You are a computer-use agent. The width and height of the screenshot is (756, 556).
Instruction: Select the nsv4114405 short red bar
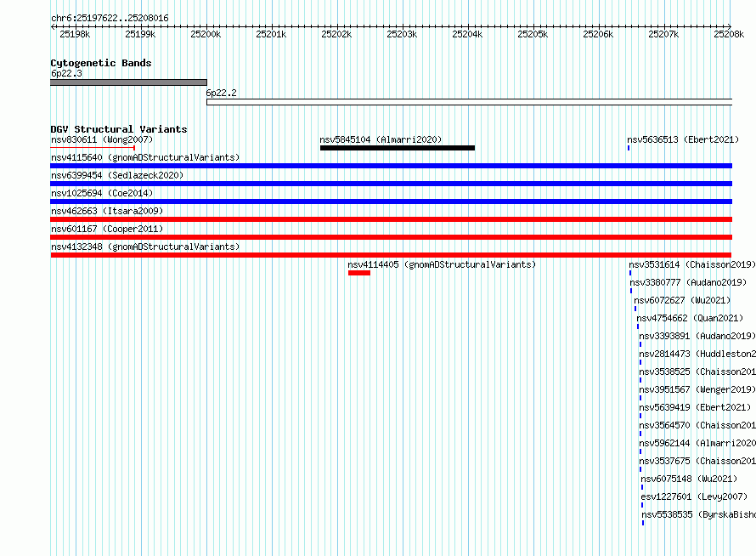coord(359,273)
